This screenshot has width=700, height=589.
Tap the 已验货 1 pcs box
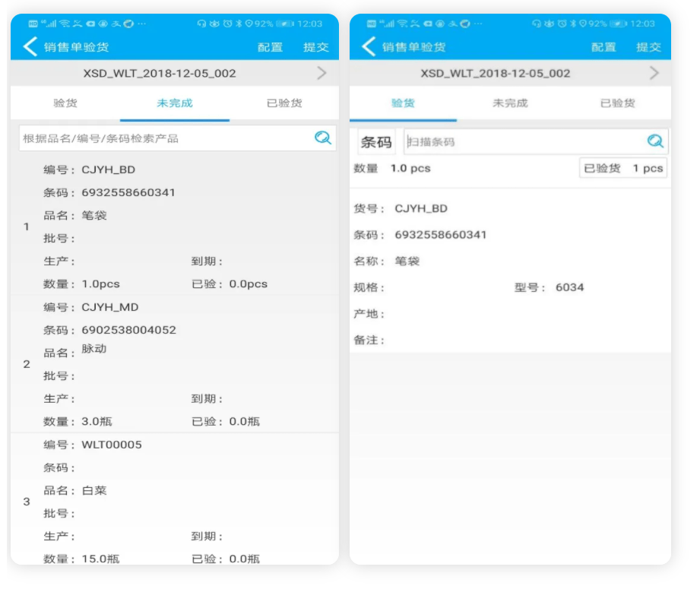[x=623, y=169]
